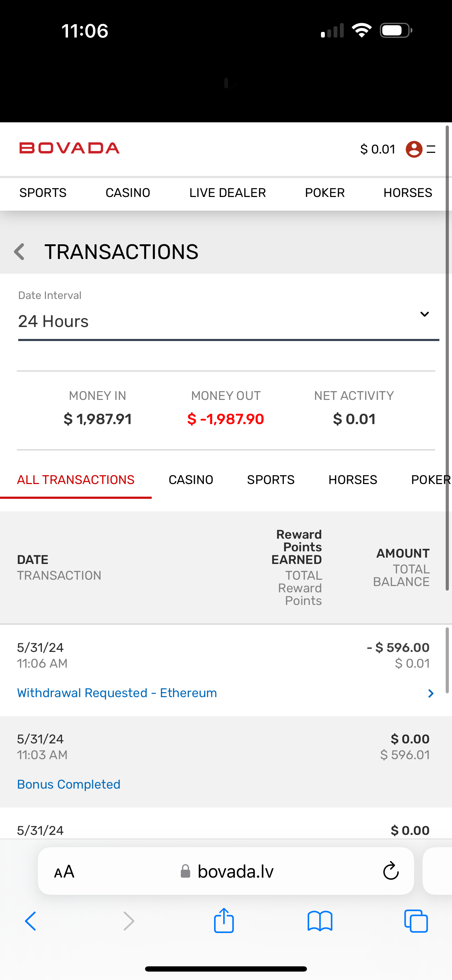
Task: Open the Bovada account profile icon
Action: [414, 149]
